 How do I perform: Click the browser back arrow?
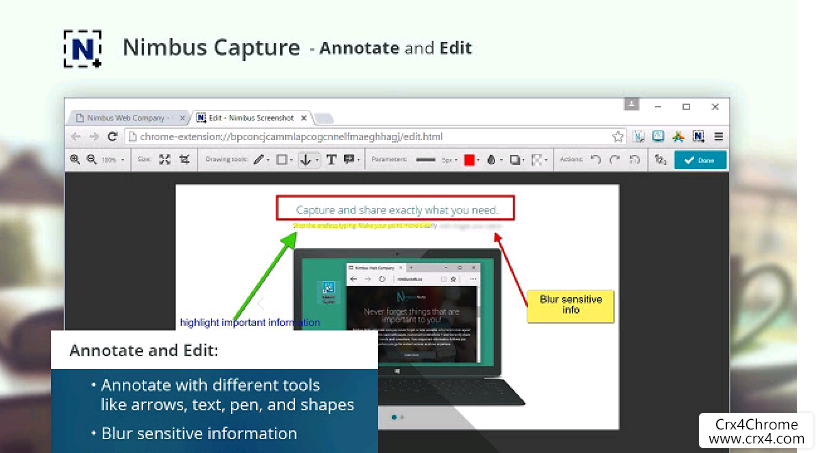click(x=76, y=136)
